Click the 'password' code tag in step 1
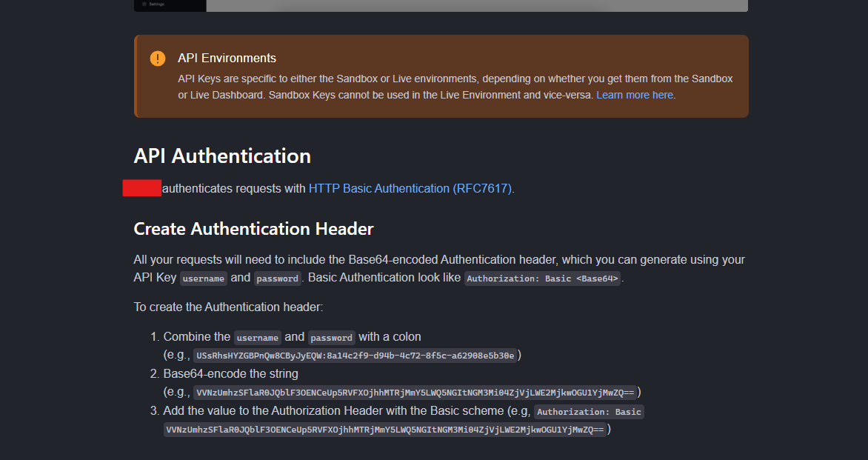The image size is (868, 460). (331, 338)
